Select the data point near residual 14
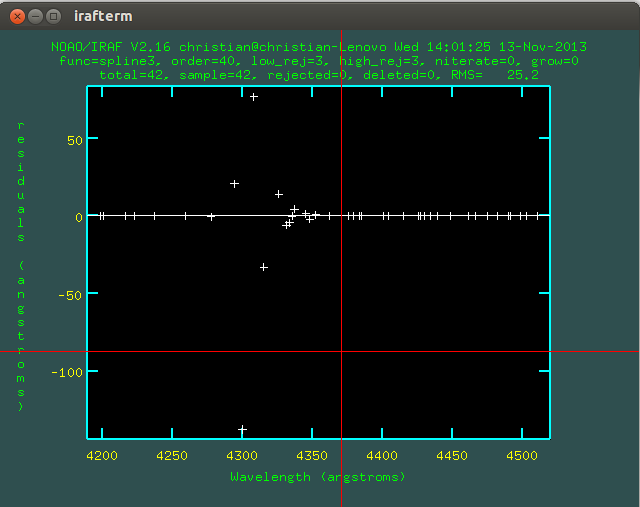 click(279, 194)
